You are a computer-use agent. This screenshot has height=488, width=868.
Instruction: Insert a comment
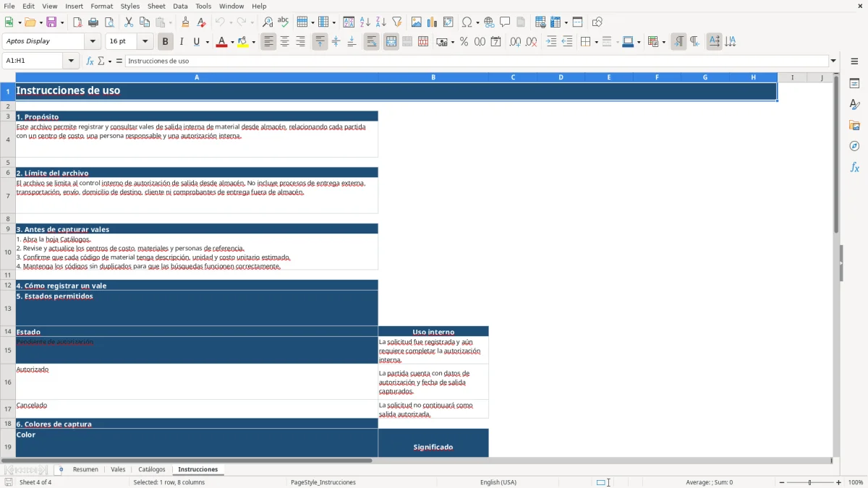(x=505, y=22)
